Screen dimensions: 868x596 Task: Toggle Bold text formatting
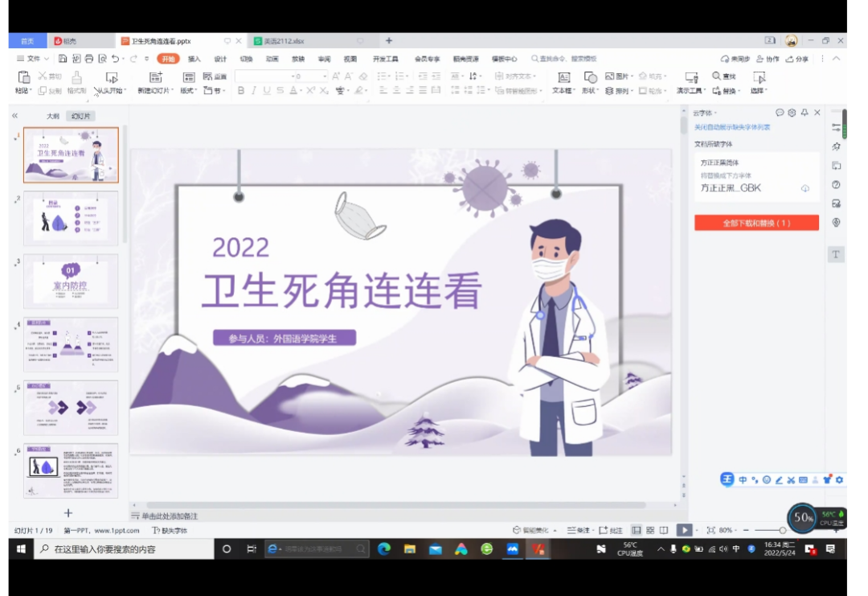(x=241, y=91)
